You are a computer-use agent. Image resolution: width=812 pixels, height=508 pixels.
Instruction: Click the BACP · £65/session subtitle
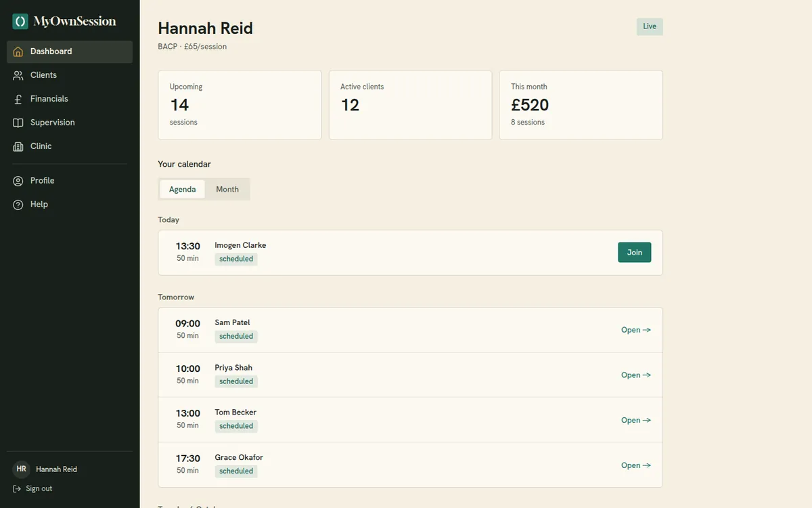click(192, 47)
